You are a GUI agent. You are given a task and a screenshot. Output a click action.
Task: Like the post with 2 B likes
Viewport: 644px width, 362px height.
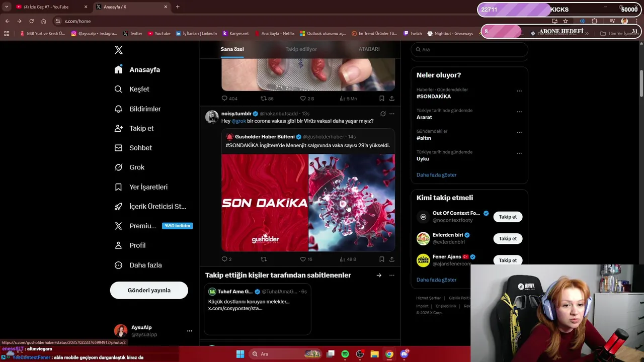[x=307, y=99]
